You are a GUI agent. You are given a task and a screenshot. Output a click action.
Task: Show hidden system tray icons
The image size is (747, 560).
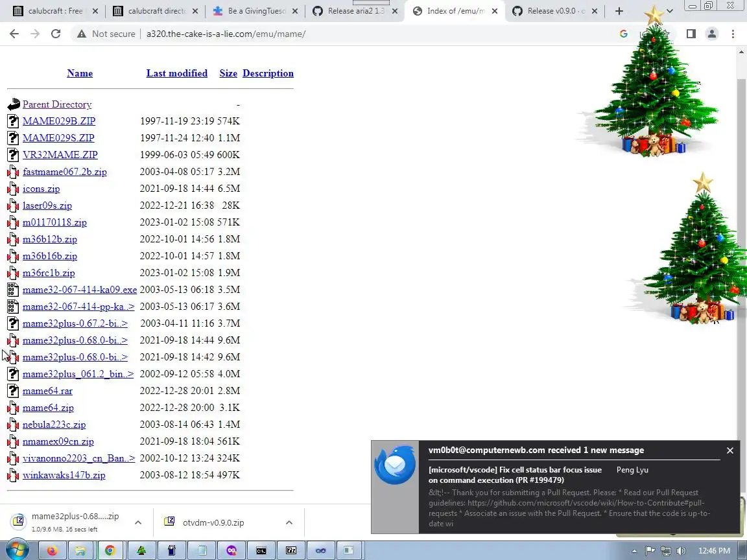(634, 551)
